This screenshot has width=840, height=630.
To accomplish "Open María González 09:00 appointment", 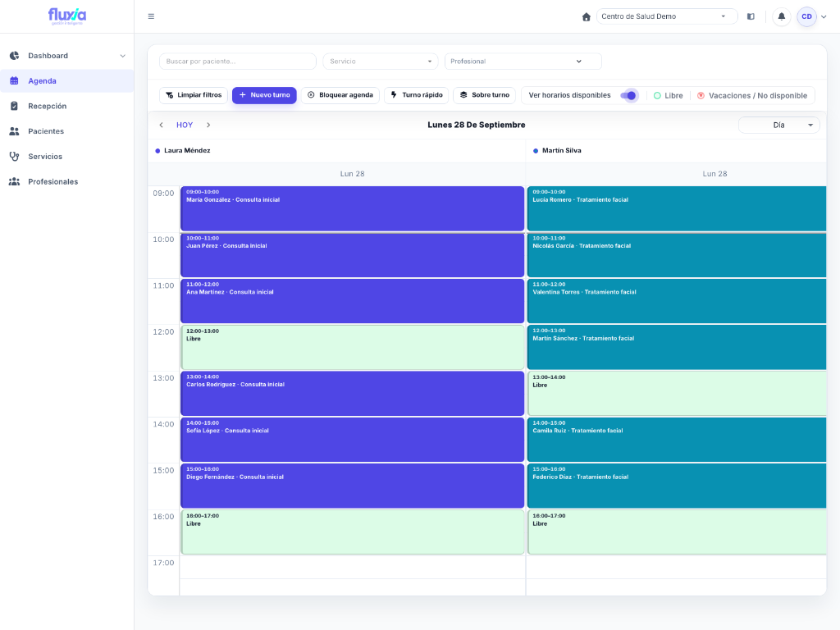I will pyautogui.click(x=353, y=209).
